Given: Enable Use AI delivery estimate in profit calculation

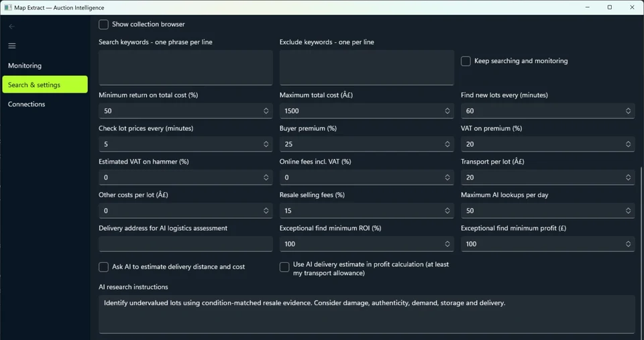Looking at the screenshot, I should 284,267.
